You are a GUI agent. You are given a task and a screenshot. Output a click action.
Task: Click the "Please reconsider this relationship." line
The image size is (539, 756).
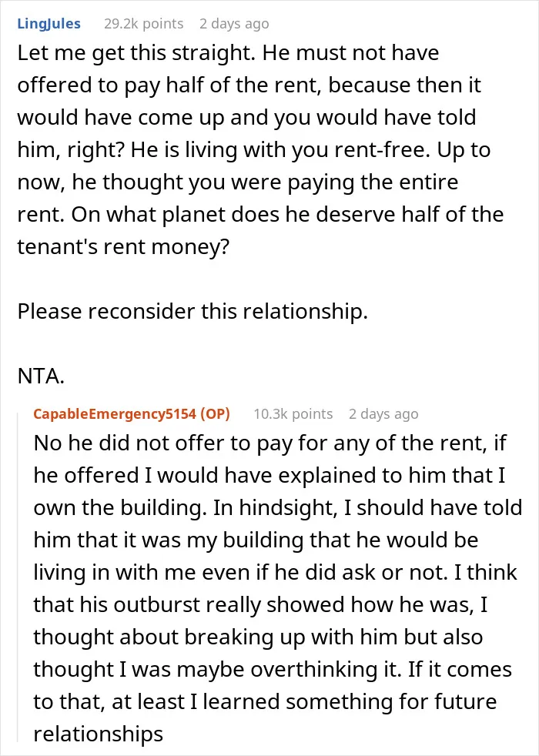point(192,311)
